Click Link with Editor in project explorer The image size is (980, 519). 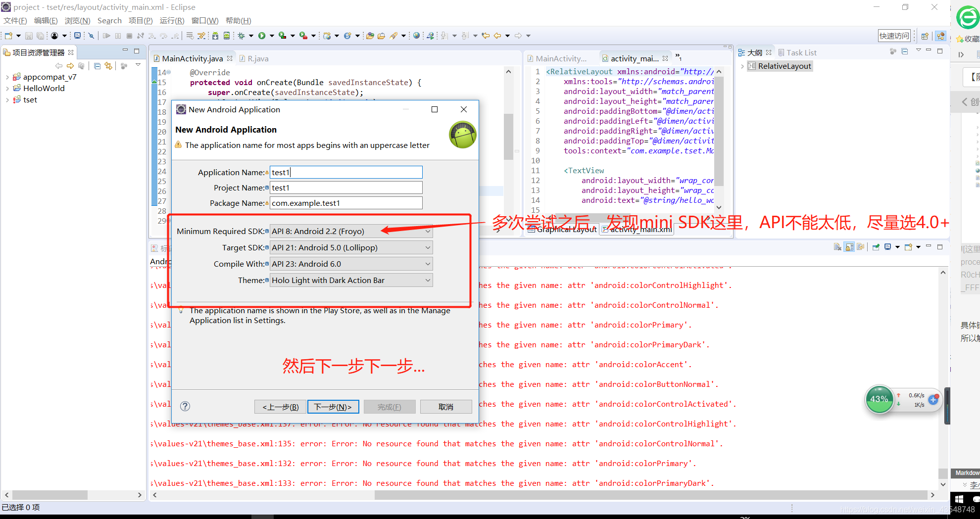[x=108, y=66]
